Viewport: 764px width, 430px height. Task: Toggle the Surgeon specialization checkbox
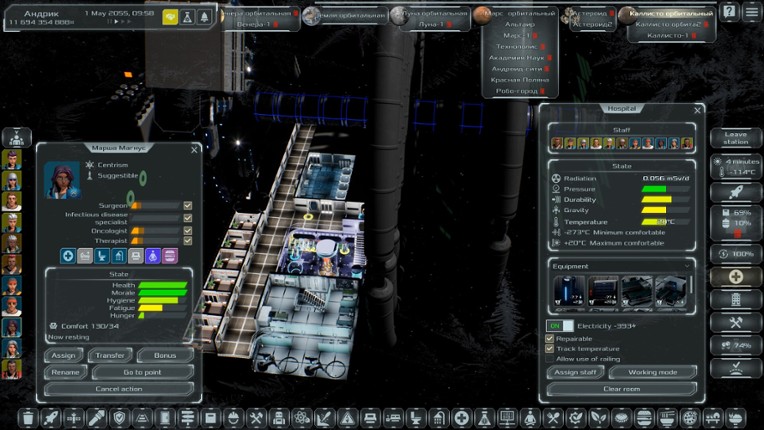tap(187, 205)
